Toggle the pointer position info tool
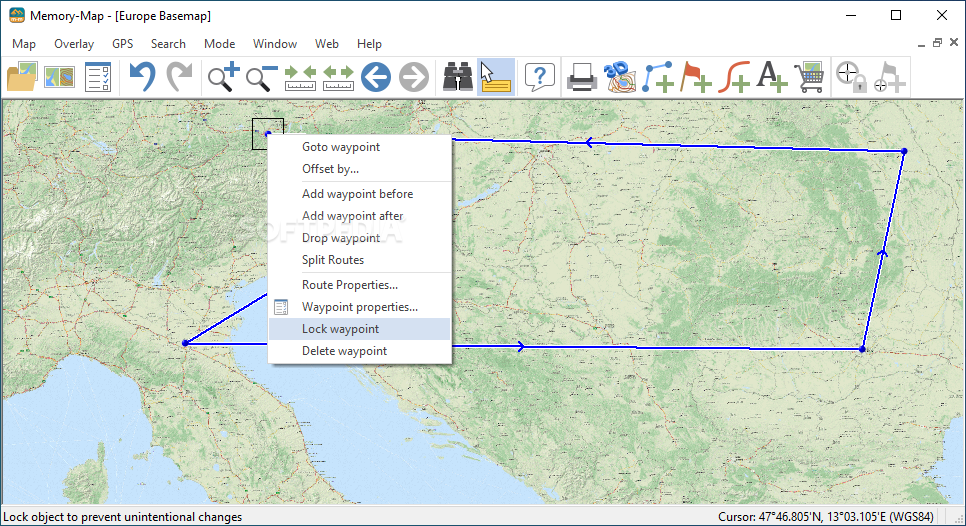 [496, 77]
